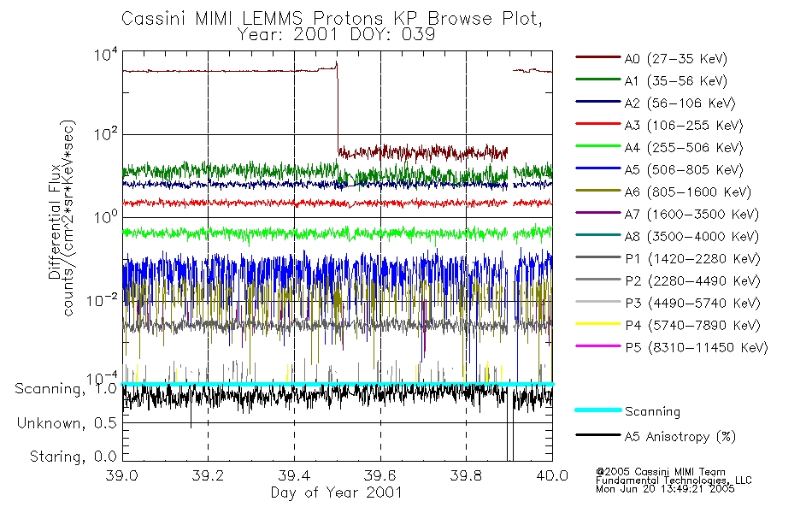Click the 39.8 tick label on x-axis
The image size is (812, 513).
(x=466, y=475)
